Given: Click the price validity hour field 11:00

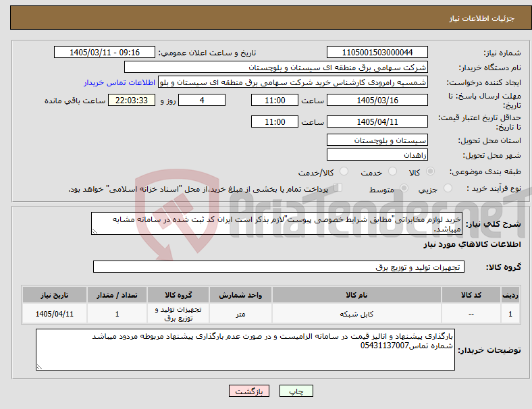Looking at the screenshot, I should click(x=275, y=121).
